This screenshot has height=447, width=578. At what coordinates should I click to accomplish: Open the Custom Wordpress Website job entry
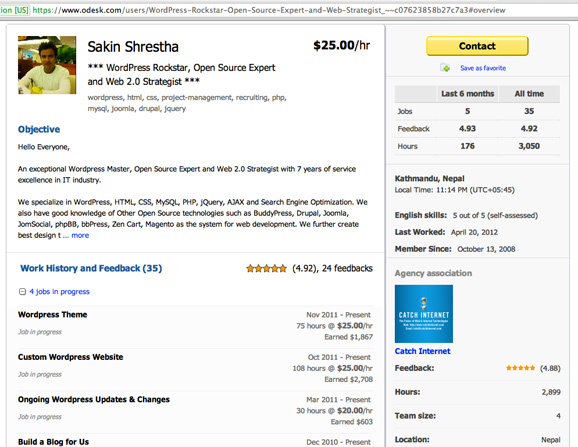click(x=70, y=357)
